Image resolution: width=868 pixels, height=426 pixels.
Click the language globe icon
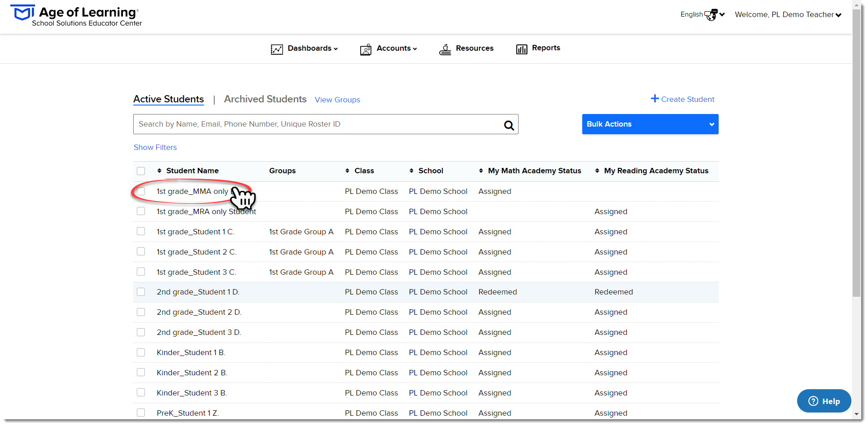(711, 15)
